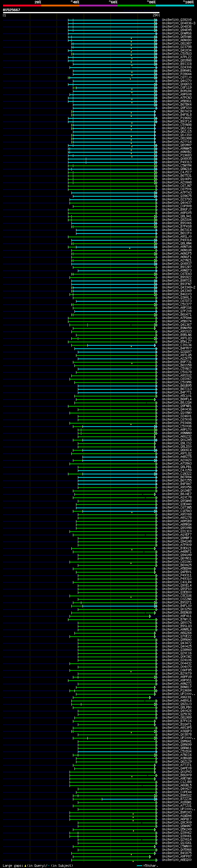The height and width of the screenshot is (868, 197).
Task: Select the UniRef100_Q9LIS2 label
Action: point(176,443)
